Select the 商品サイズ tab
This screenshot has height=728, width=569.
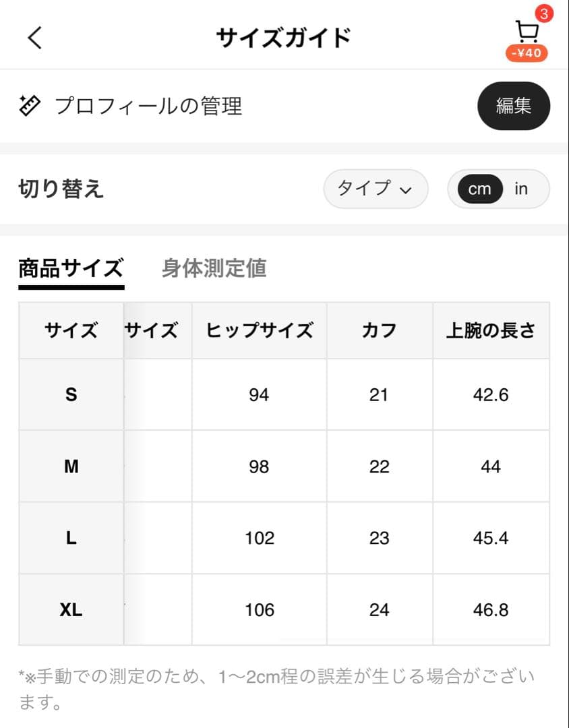[71, 268]
